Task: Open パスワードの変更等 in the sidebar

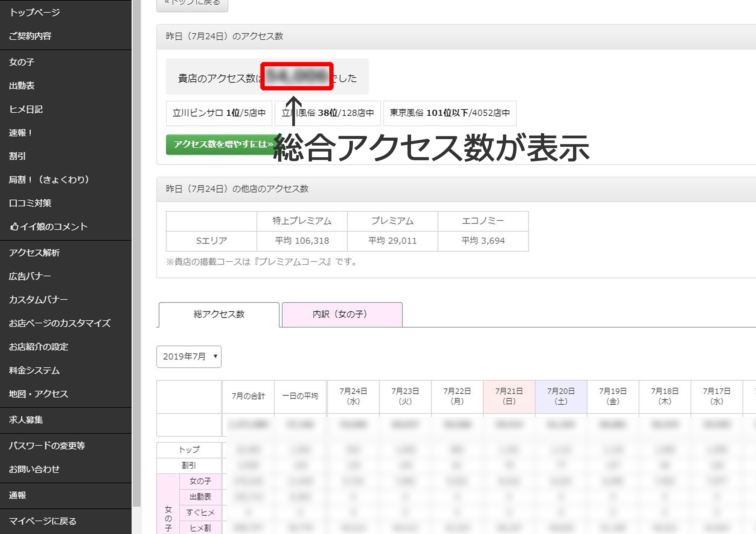Action: pyautogui.click(x=47, y=445)
